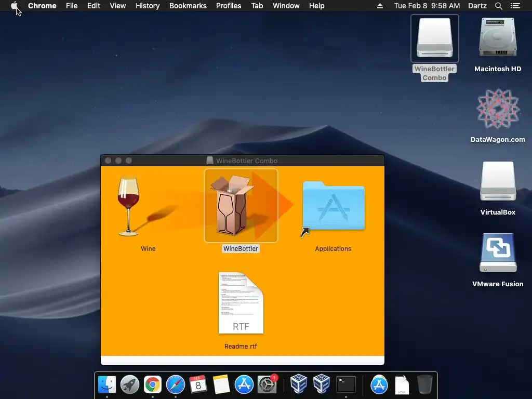Click the Dartz user name menu
This screenshot has height=399, width=532.
(x=477, y=6)
